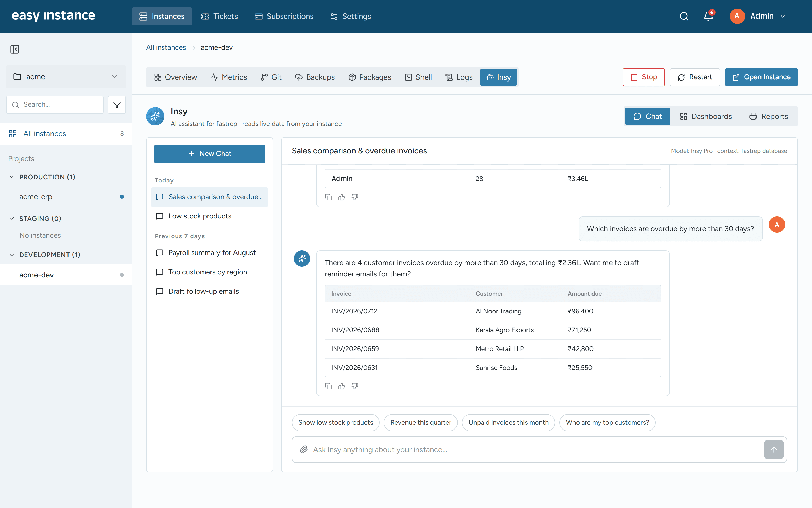
Task: Send message with the arrow button
Action: 774,450
